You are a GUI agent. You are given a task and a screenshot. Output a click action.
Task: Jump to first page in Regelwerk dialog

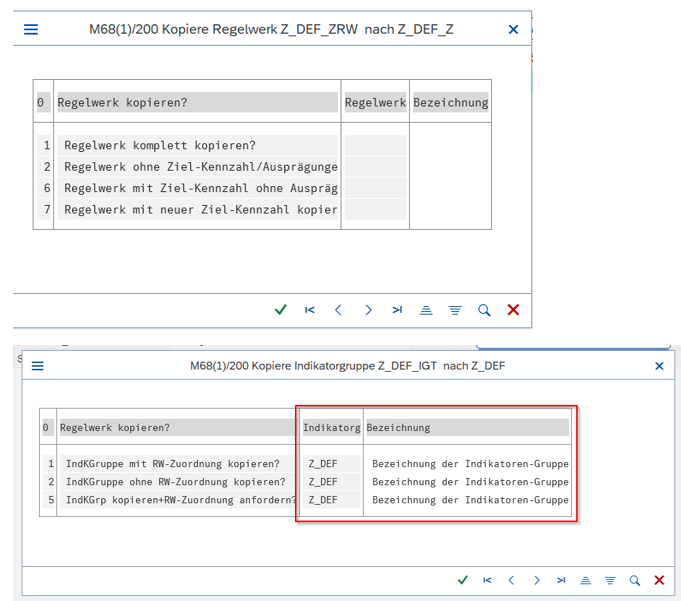(x=310, y=310)
